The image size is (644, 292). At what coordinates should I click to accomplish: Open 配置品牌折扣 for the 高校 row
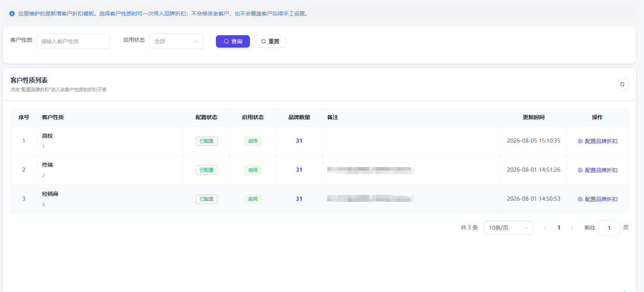598,141
